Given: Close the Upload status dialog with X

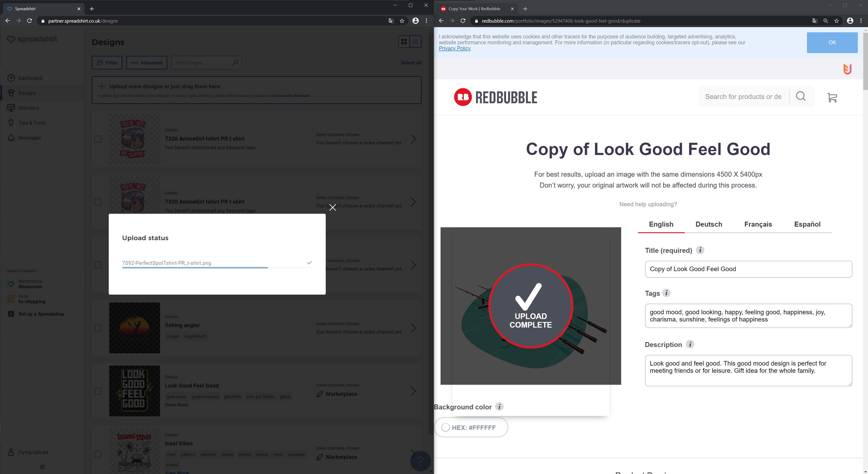Looking at the screenshot, I should tap(332, 208).
